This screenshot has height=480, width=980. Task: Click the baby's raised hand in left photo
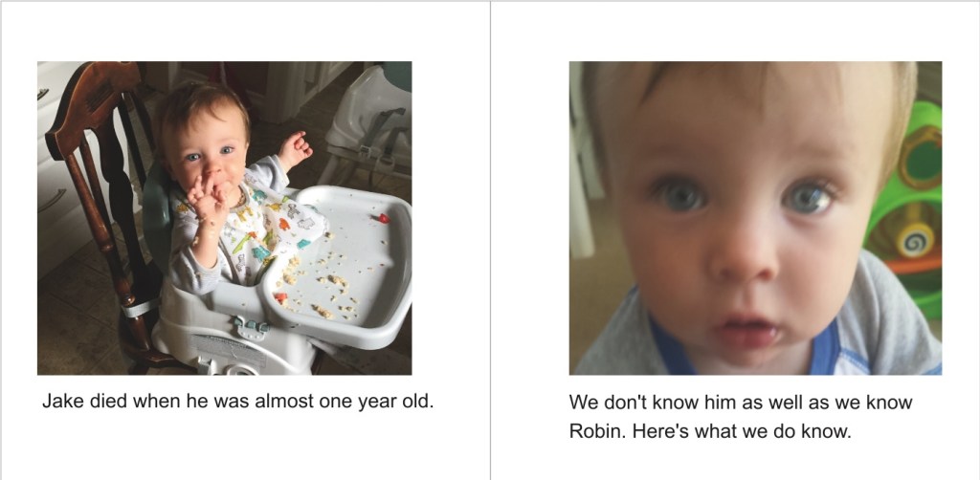[295, 150]
